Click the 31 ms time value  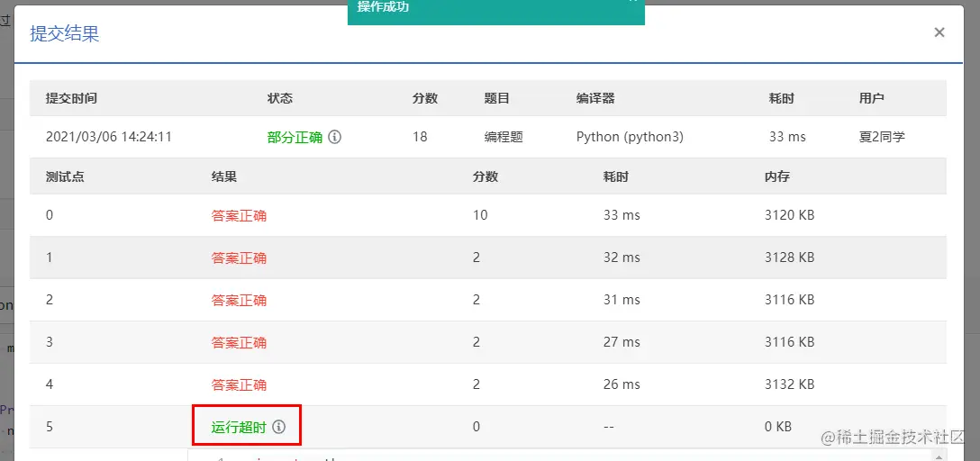point(622,301)
